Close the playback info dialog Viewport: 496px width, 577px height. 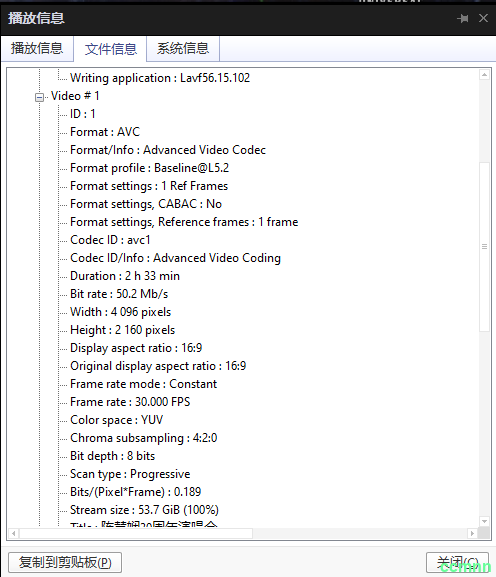[483, 18]
